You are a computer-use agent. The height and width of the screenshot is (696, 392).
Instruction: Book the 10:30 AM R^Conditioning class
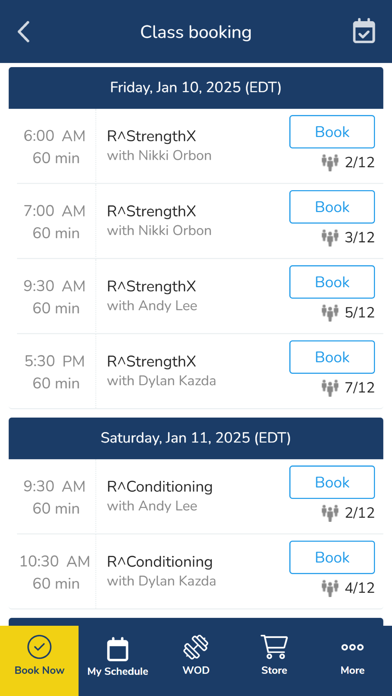[332, 557]
